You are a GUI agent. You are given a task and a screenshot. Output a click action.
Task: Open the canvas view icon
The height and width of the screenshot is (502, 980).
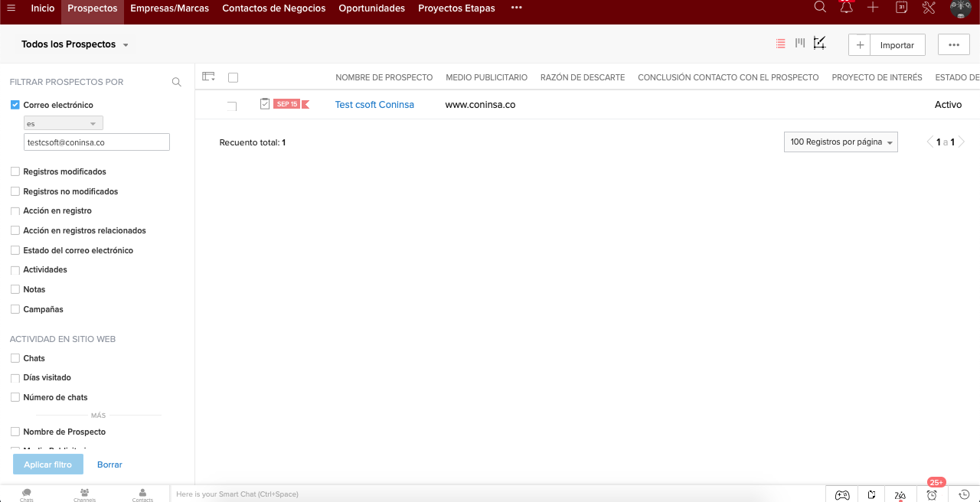tap(820, 44)
